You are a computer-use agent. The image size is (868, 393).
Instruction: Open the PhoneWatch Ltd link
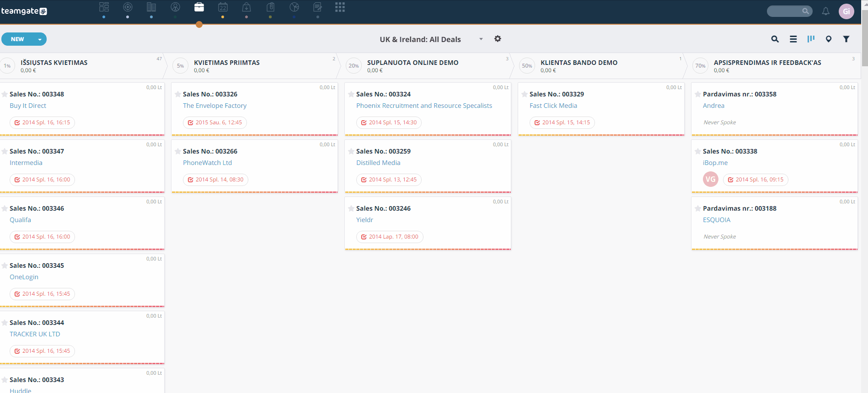207,163
